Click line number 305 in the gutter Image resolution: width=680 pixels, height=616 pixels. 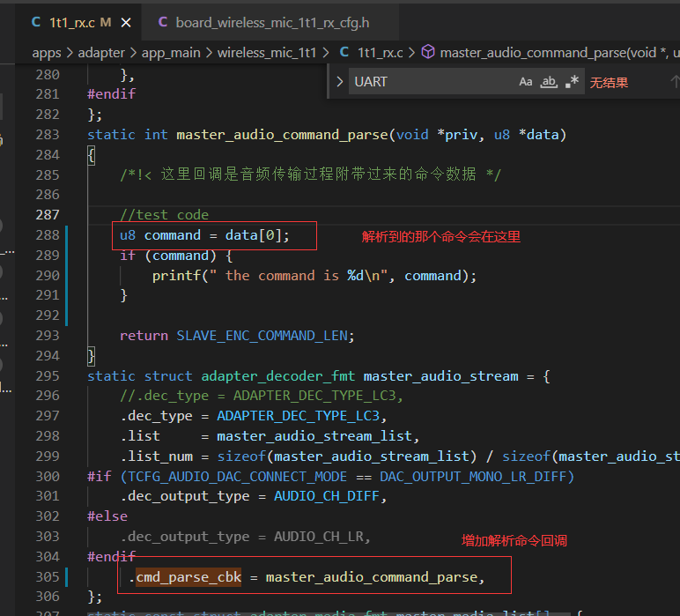(48, 576)
